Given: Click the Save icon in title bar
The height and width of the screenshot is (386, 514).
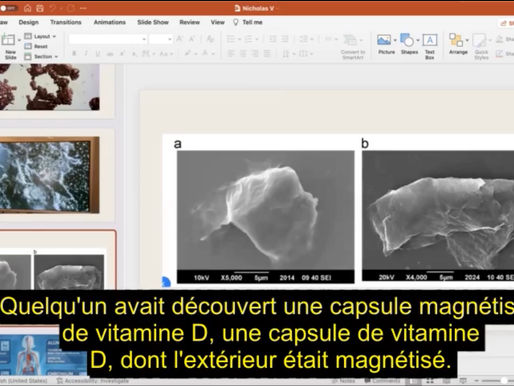Looking at the screenshot, I should [40, 8].
